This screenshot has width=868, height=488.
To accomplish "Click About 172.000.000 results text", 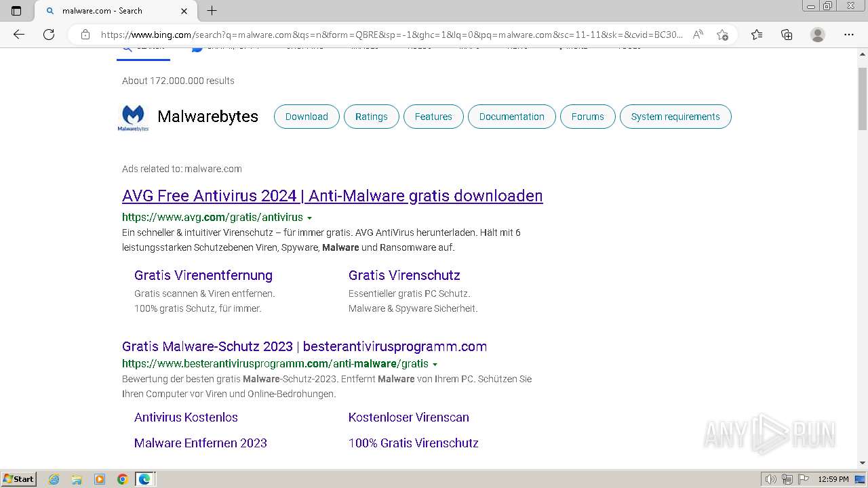I will pyautogui.click(x=178, y=81).
